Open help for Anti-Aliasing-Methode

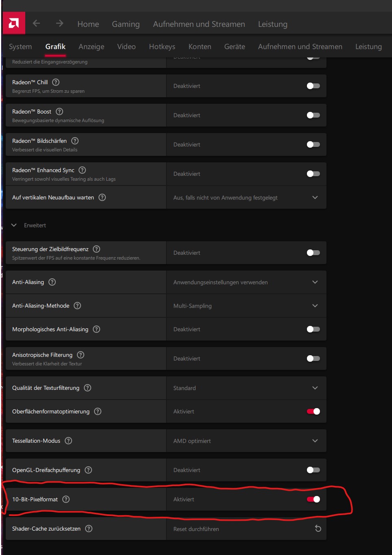click(77, 305)
